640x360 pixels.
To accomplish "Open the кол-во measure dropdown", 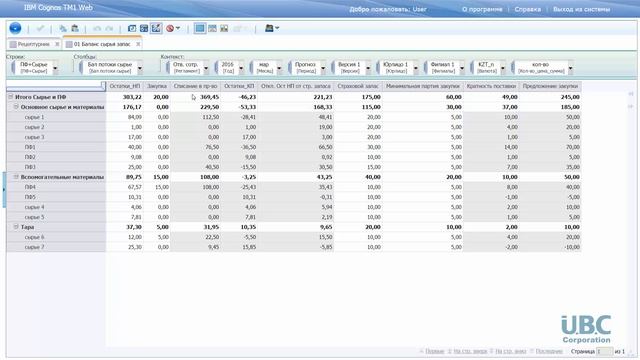I will [570, 68].
